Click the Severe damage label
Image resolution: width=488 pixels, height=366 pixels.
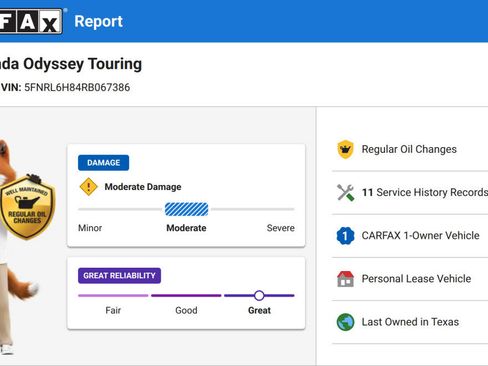(281, 228)
